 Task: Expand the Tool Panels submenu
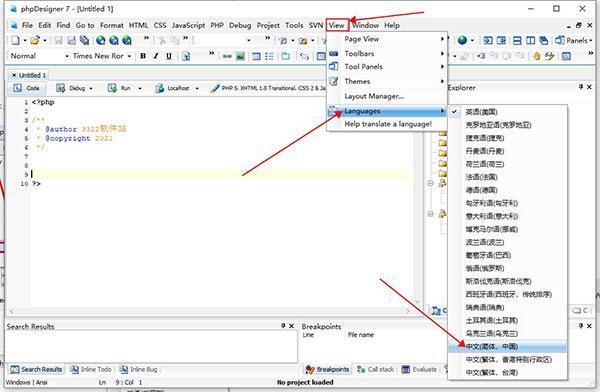coord(387,67)
